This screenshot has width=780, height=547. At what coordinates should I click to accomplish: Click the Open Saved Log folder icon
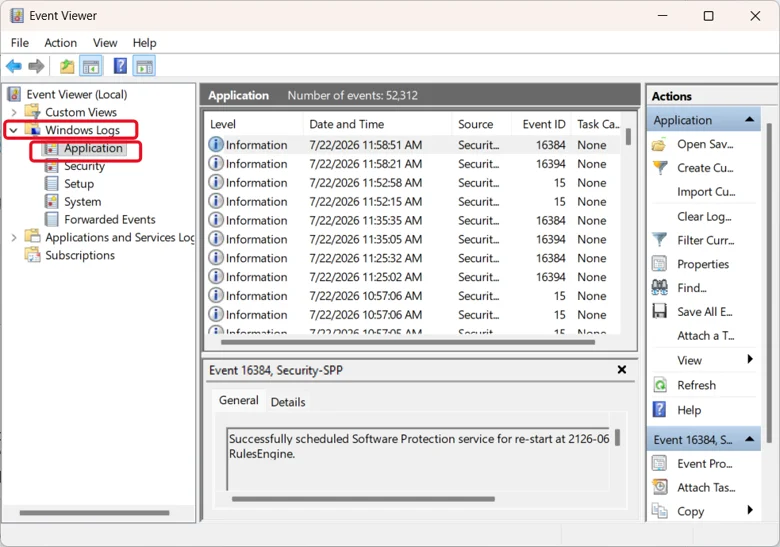click(x=660, y=145)
